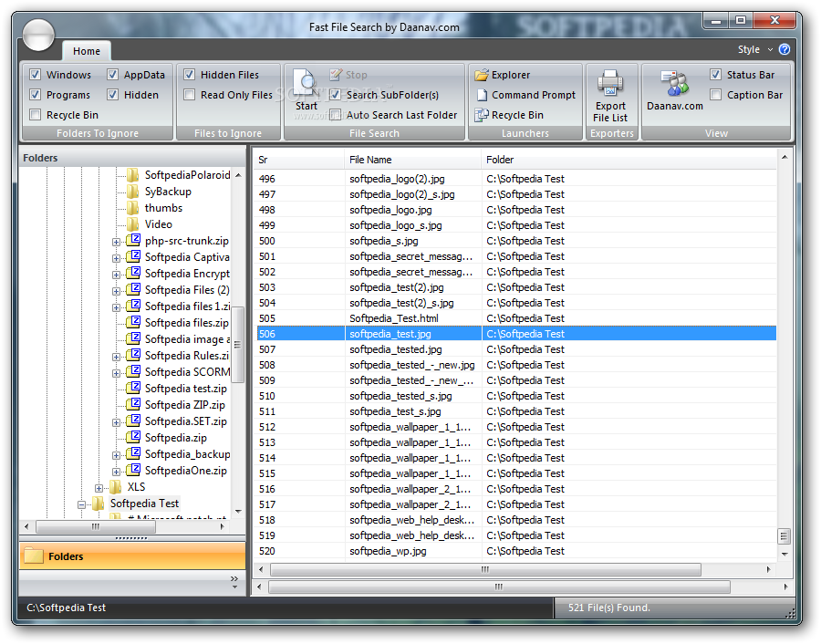Select the XLS folder icon
Screen dimensions: 821x644
(116, 487)
